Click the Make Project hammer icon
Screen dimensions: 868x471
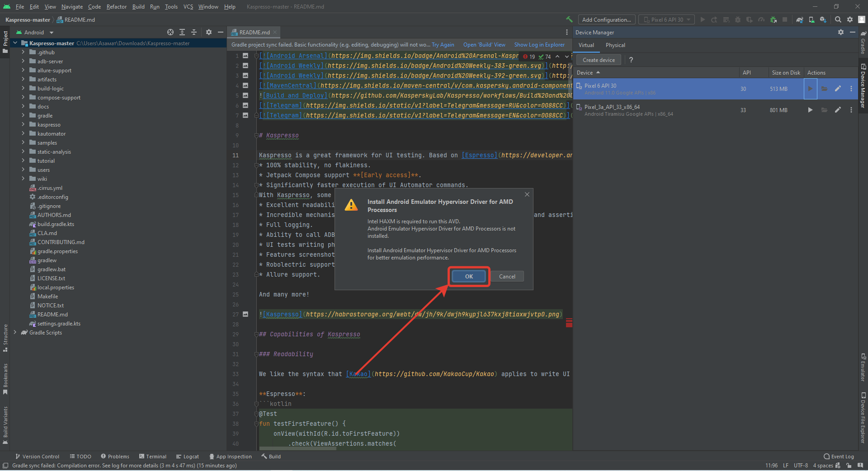(569, 19)
